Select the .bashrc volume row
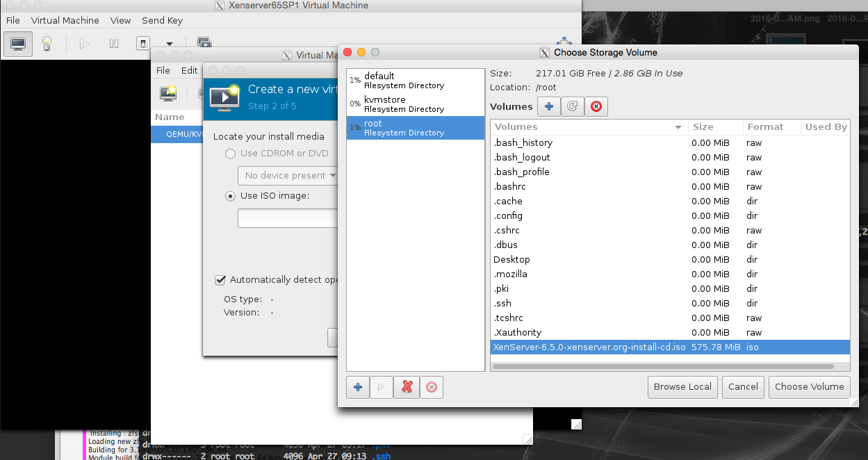The height and width of the screenshot is (460, 868). pos(670,186)
